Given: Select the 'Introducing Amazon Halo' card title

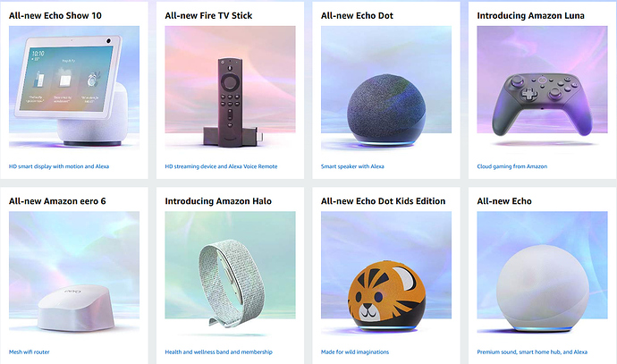Looking at the screenshot, I should [x=218, y=201].
